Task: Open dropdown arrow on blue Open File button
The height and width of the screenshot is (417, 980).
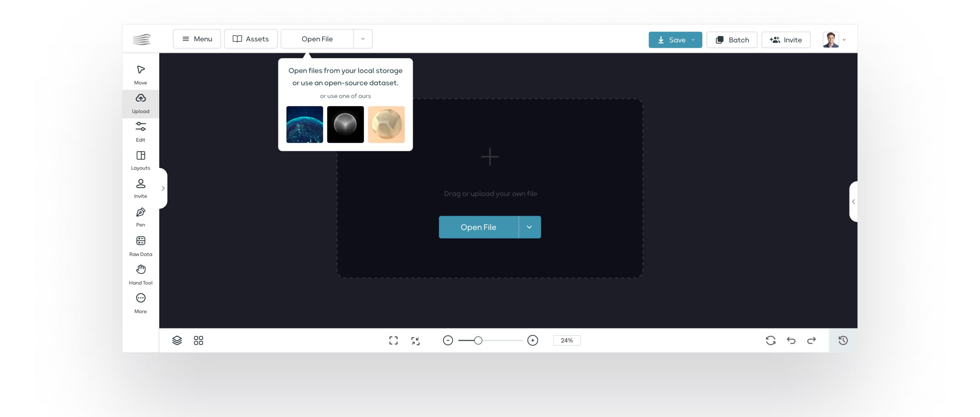Action: (x=529, y=227)
